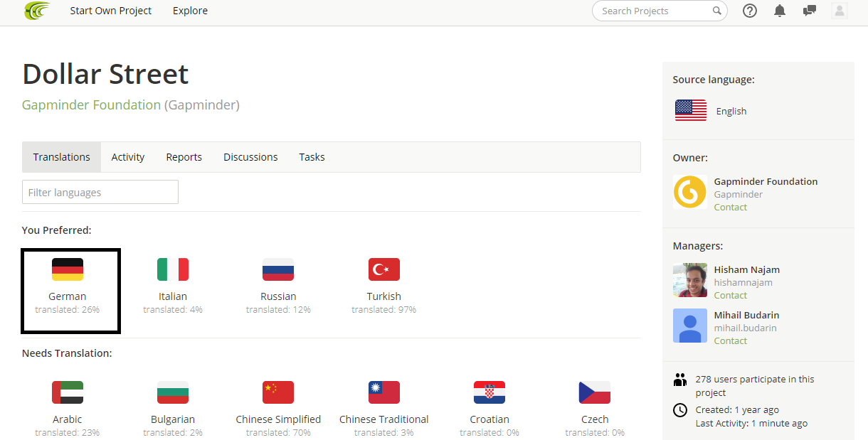Switch to the Reports tab

(x=184, y=157)
